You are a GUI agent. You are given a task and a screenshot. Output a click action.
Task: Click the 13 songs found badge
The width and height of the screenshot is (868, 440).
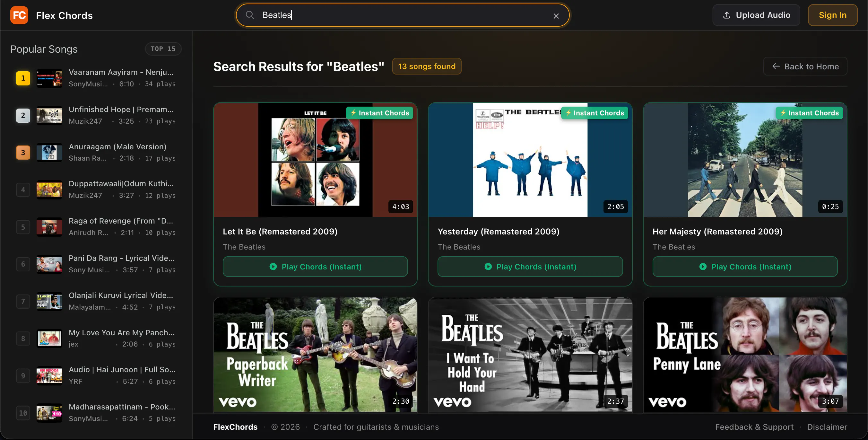point(427,66)
